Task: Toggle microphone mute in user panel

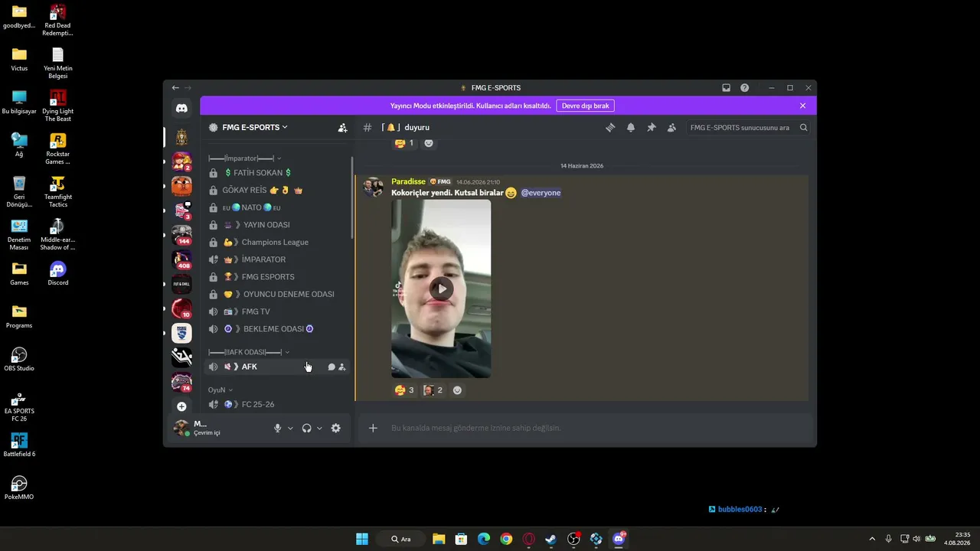Action: (278, 429)
